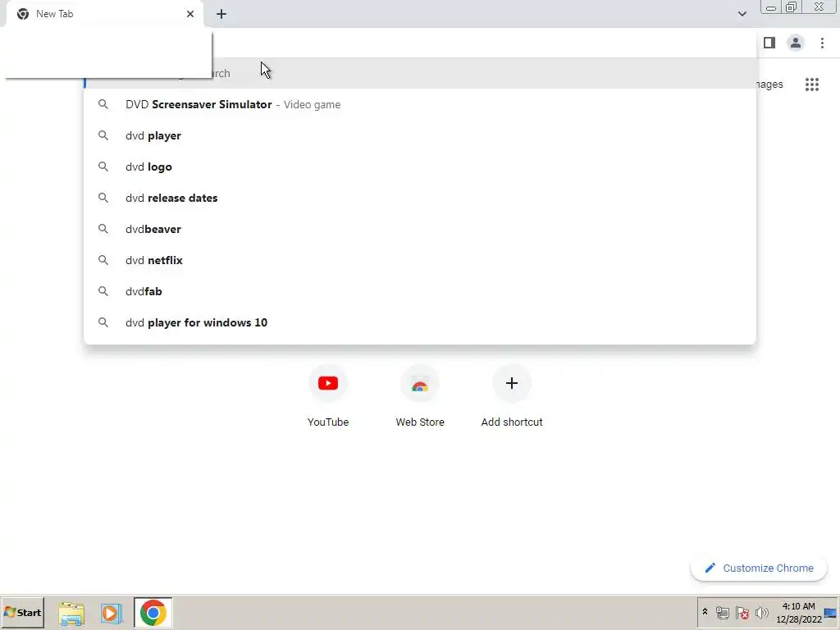Open the YouTube shortcut tile
840x630 pixels.
pyautogui.click(x=328, y=396)
